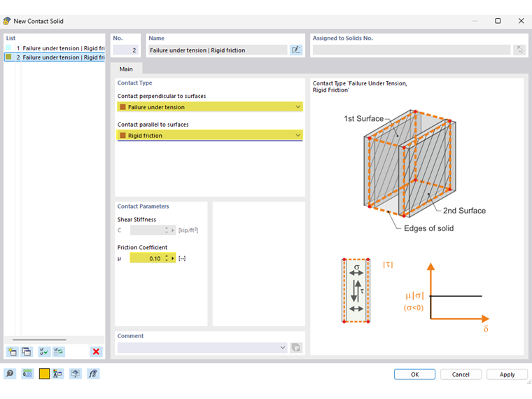Screen dimensions: 532x399
Task: Open 'Failure under tension' dropdown
Action: coord(210,107)
